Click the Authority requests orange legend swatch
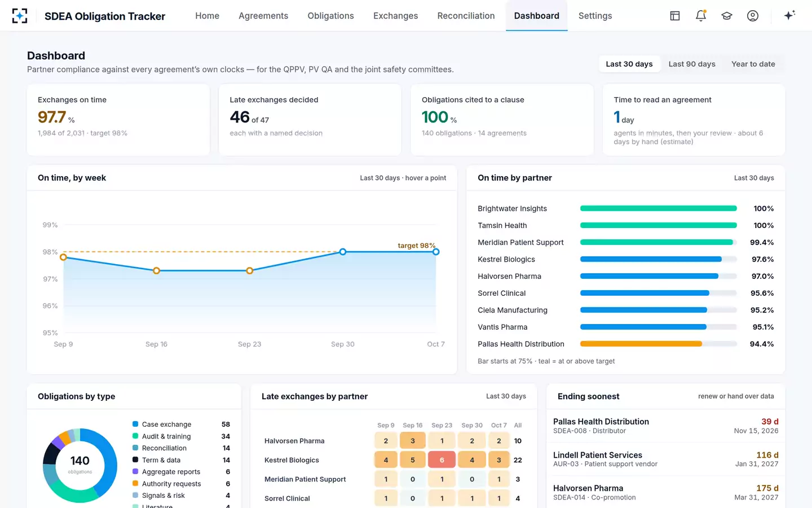Screen dimensions: 812x508 click(x=135, y=483)
